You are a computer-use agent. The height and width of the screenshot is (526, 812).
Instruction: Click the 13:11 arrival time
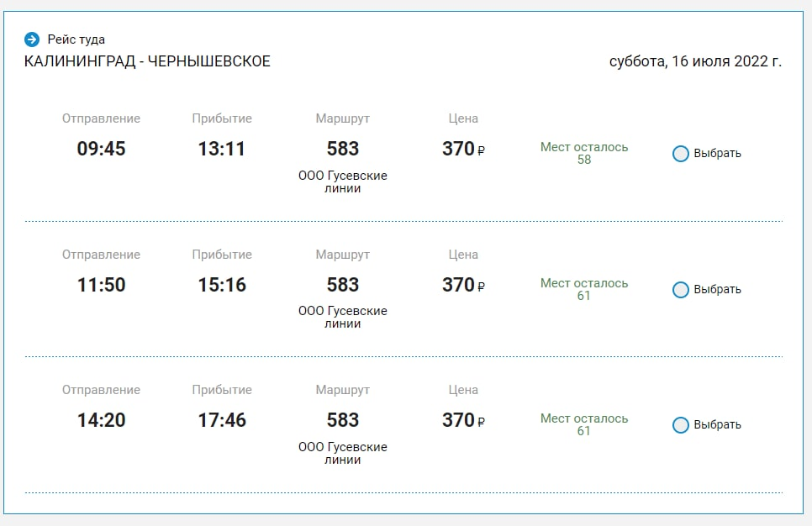222,150
